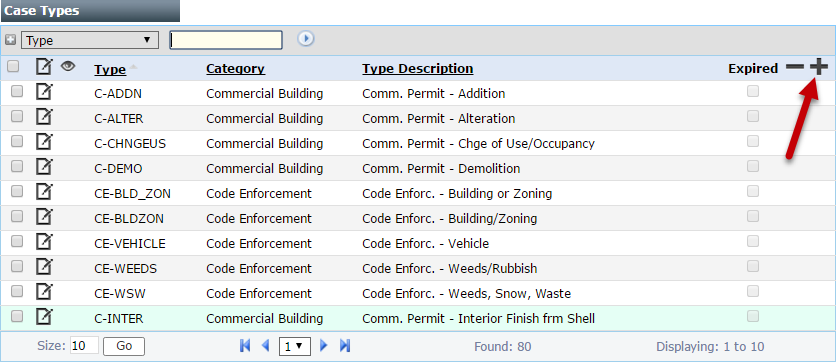Viewport: 836px width, 362px height.
Task: Click the blue search go arrow icon
Action: tap(306, 39)
